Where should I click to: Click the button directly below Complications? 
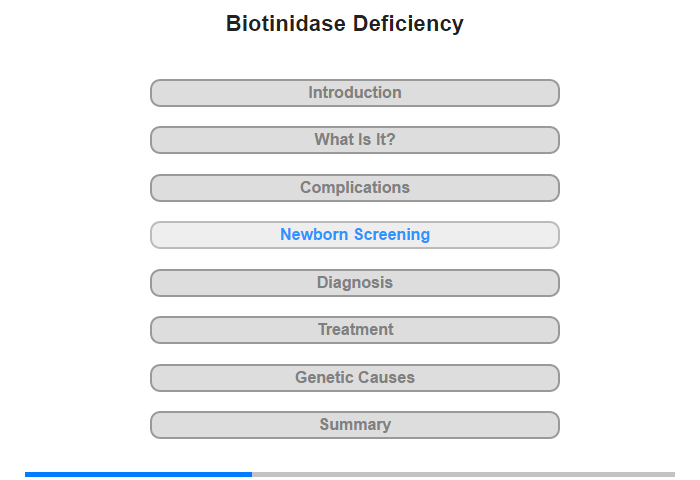355,235
